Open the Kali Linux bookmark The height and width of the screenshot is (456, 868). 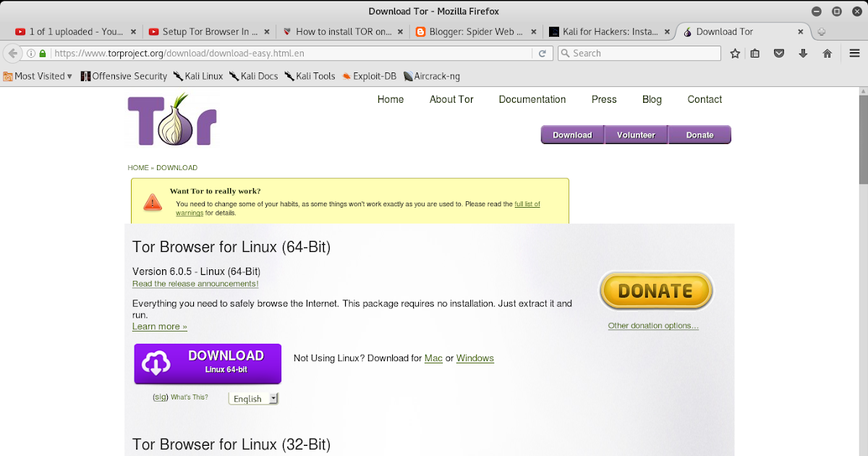tap(197, 76)
